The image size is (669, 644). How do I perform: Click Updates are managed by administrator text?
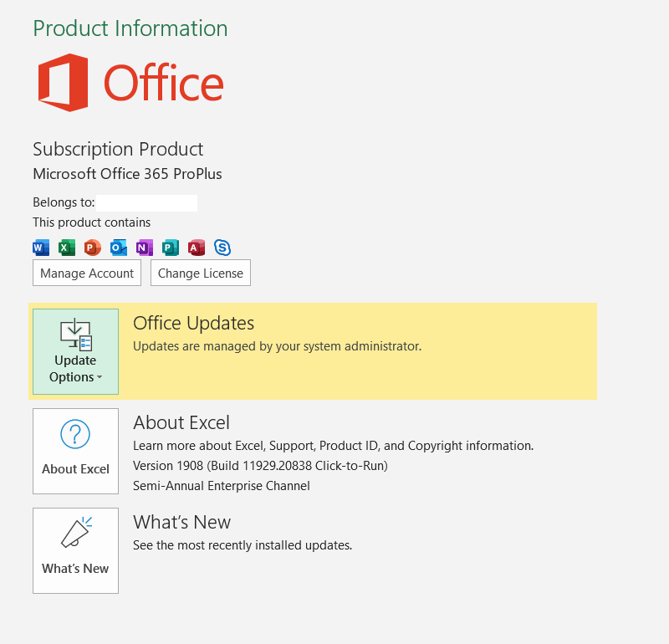coord(278,346)
